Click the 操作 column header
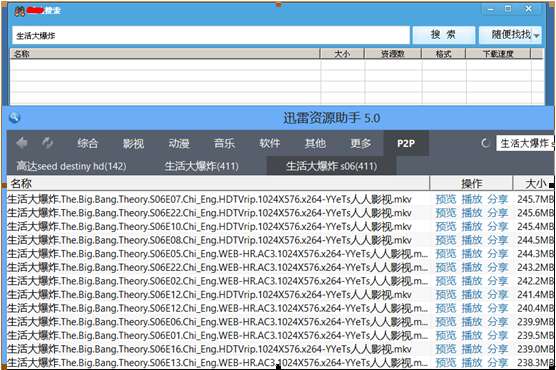 coord(471,183)
